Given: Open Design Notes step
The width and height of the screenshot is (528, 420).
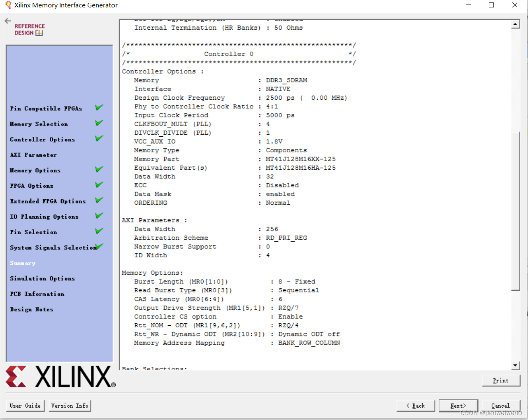Looking at the screenshot, I should tap(32, 309).
